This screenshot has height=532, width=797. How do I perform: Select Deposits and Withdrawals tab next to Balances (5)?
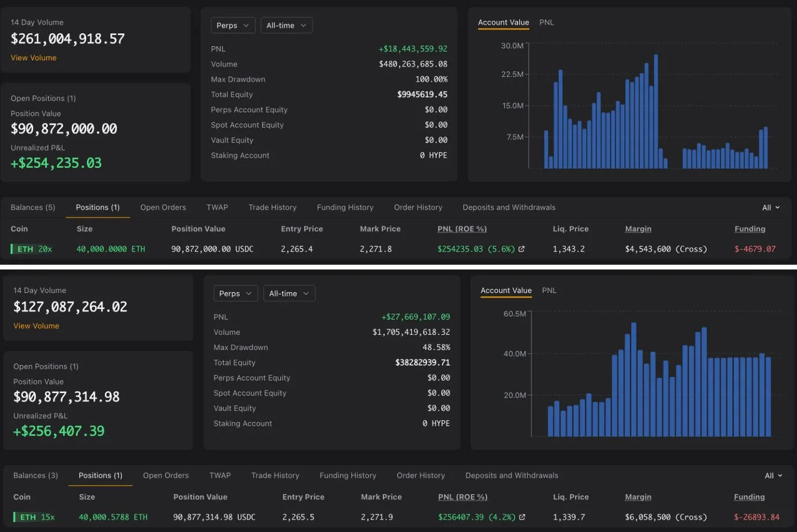click(509, 208)
